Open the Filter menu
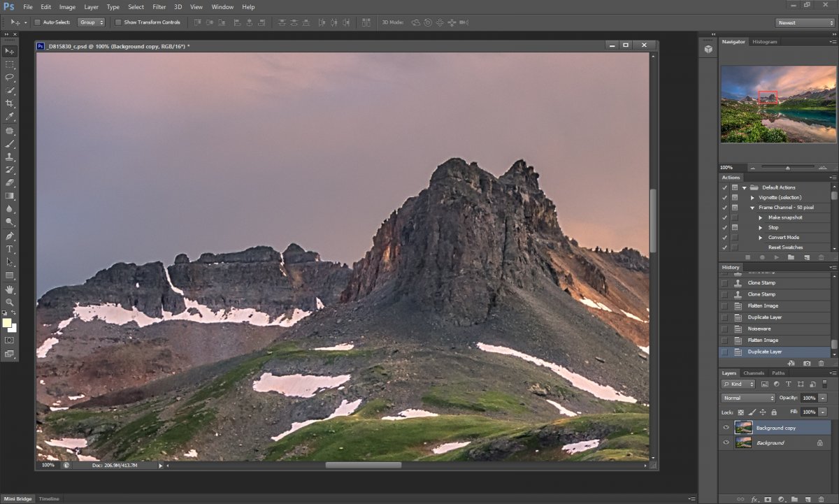This screenshot has width=839, height=504. coord(159,7)
